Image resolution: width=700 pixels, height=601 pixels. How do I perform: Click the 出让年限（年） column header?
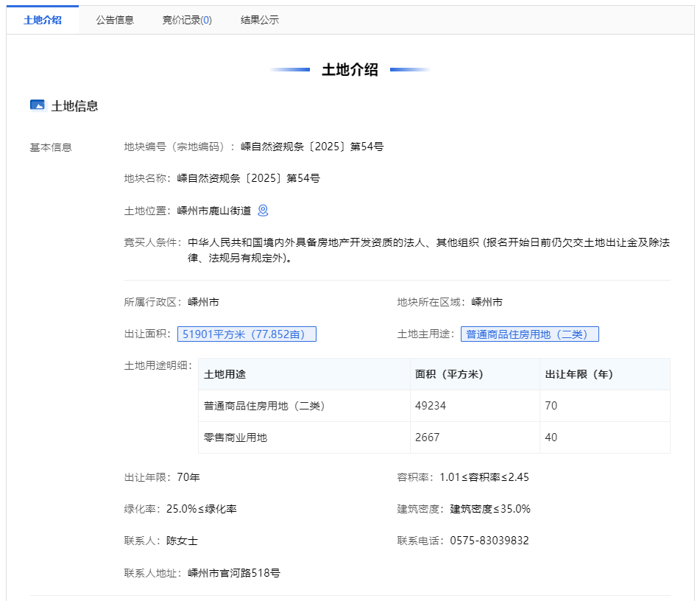[579, 374]
